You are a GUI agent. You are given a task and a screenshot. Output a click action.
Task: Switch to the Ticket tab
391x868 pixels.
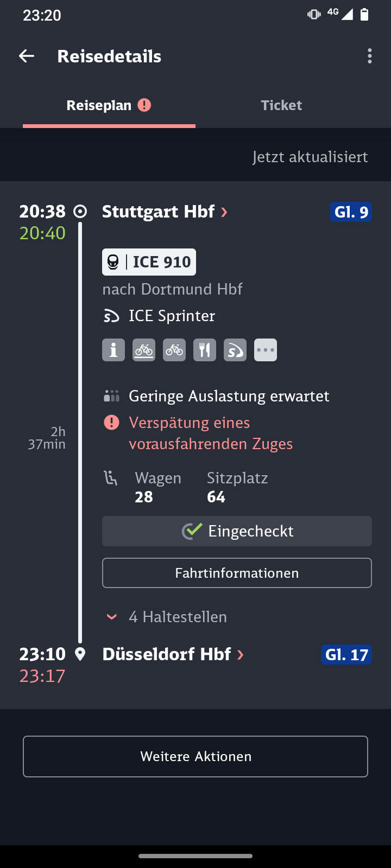281,105
